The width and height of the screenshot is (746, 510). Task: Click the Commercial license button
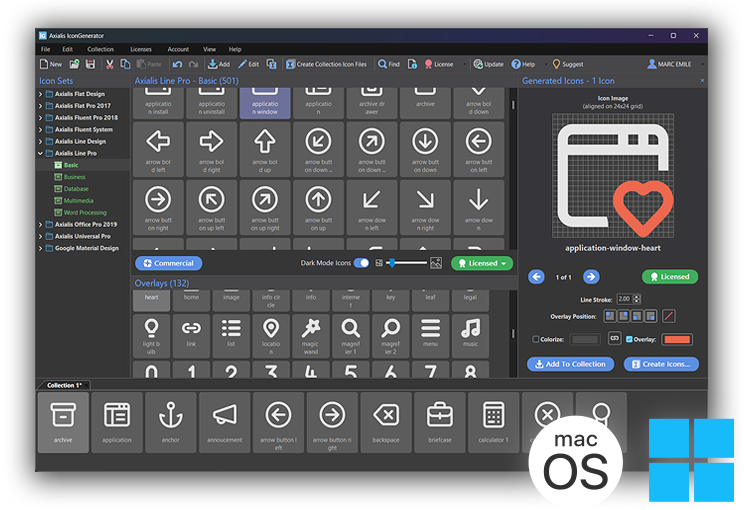click(x=169, y=263)
